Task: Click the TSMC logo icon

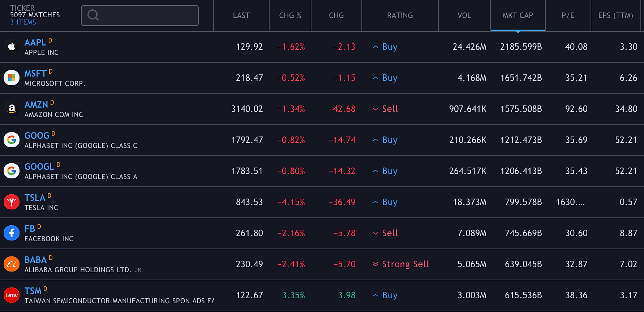Action: pyautogui.click(x=12, y=295)
